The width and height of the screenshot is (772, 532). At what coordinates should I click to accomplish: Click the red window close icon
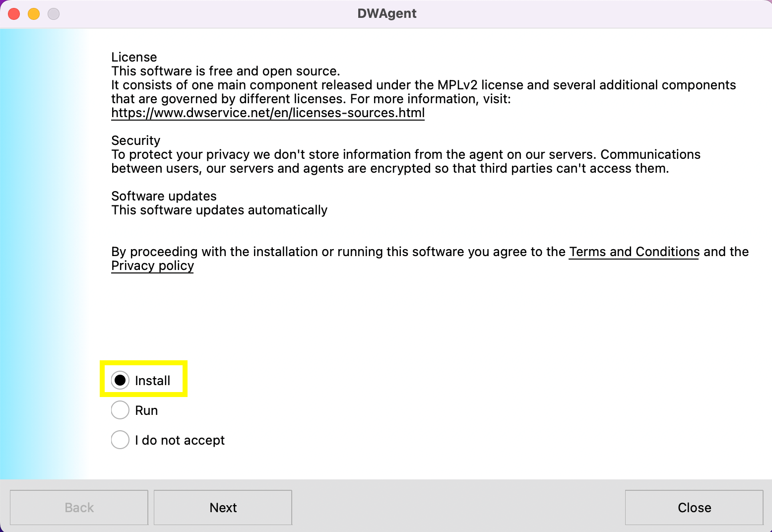14,14
